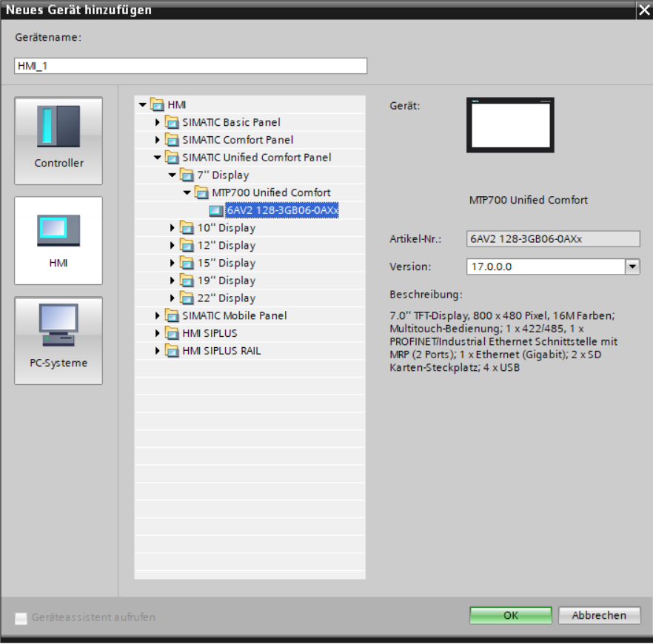
Task: Click the SIMATIC Mobile Panel folder icon
Action: coord(172,316)
